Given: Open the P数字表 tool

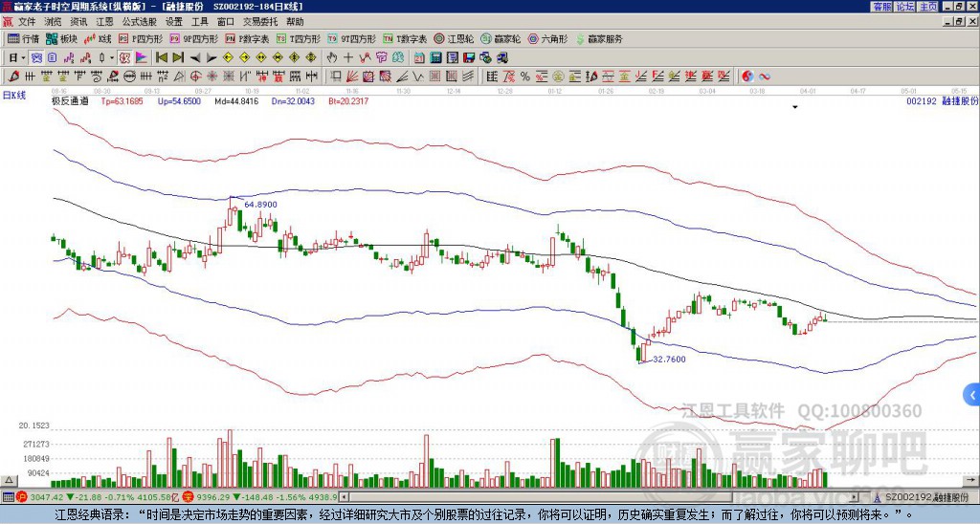Looking at the screenshot, I should 248,38.
